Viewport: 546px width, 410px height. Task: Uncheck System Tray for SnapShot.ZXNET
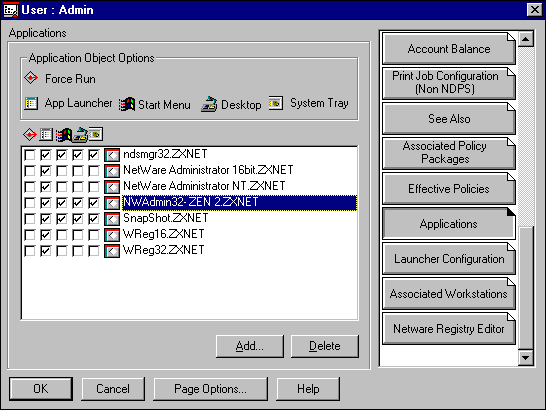coord(94,219)
